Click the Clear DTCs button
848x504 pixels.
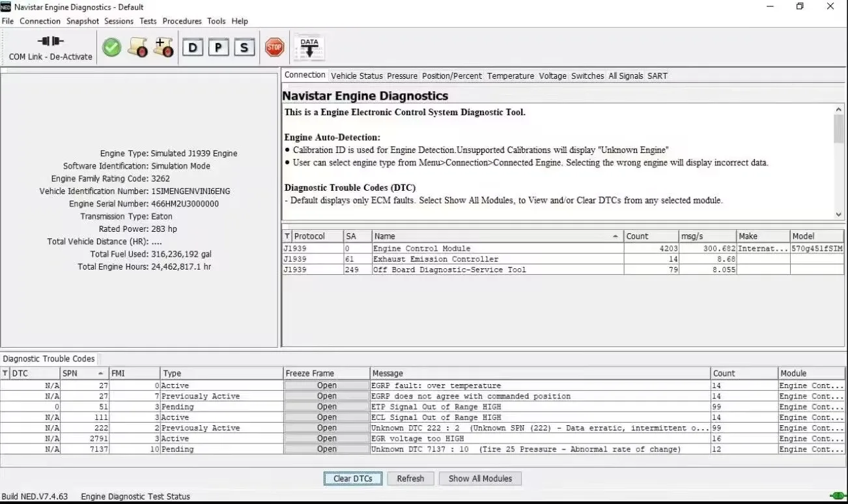point(352,478)
